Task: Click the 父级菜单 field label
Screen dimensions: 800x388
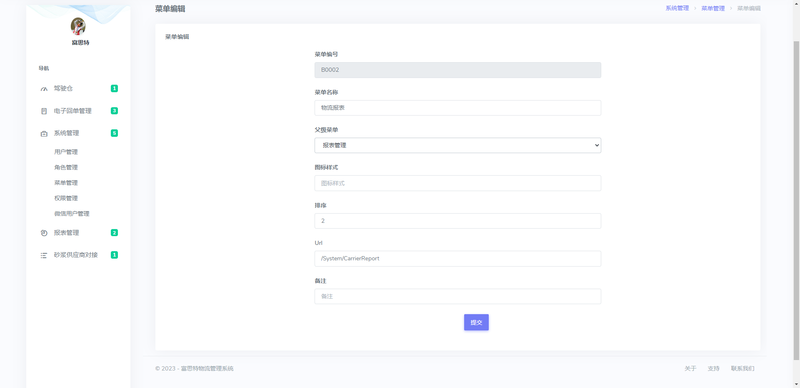Action: [326, 130]
